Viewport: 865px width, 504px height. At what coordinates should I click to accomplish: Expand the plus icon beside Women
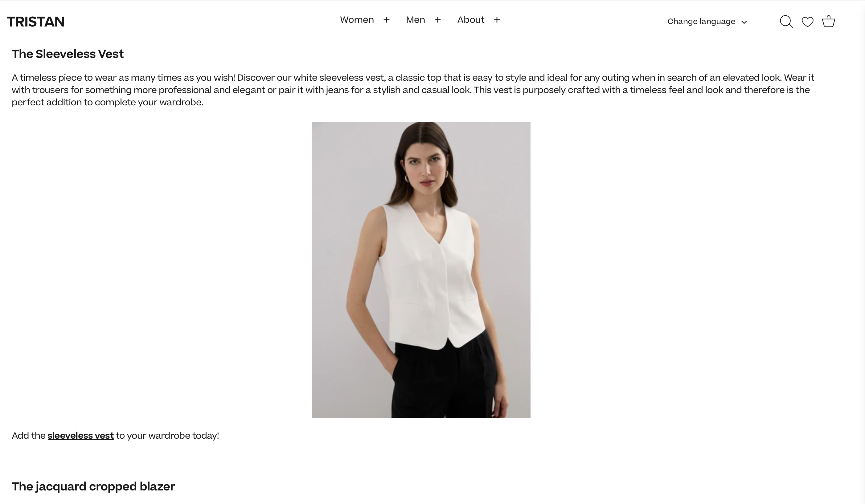click(x=387, y=20)
